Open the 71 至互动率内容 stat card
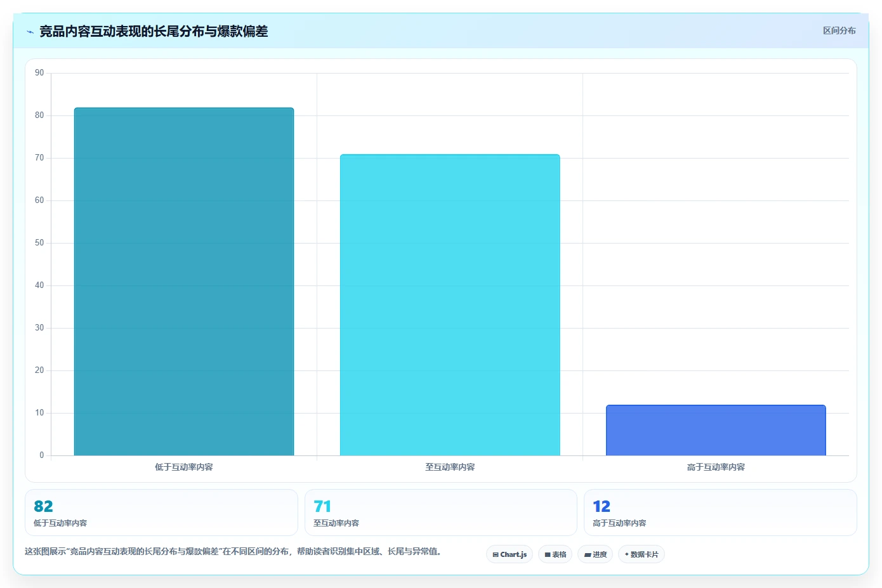 pos(441,513)
